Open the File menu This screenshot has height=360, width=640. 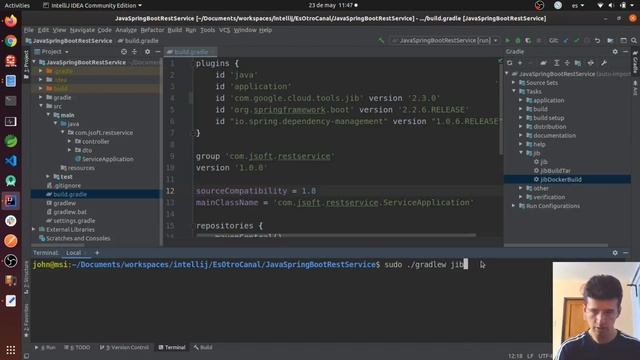pos(29,30)
